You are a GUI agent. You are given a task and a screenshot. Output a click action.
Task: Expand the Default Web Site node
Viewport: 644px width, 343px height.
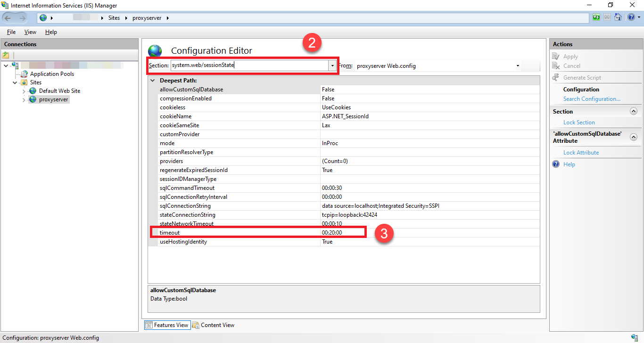pos(24,91)
